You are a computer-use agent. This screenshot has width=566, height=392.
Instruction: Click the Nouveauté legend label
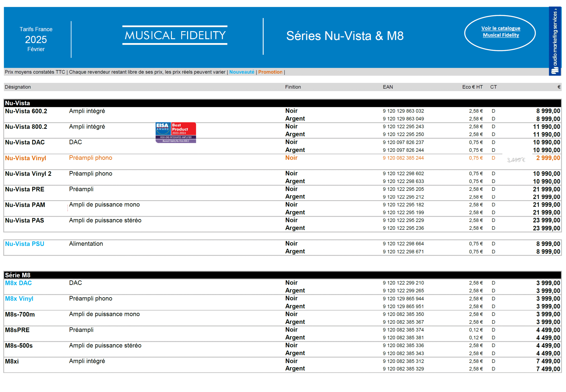(242, 72)
